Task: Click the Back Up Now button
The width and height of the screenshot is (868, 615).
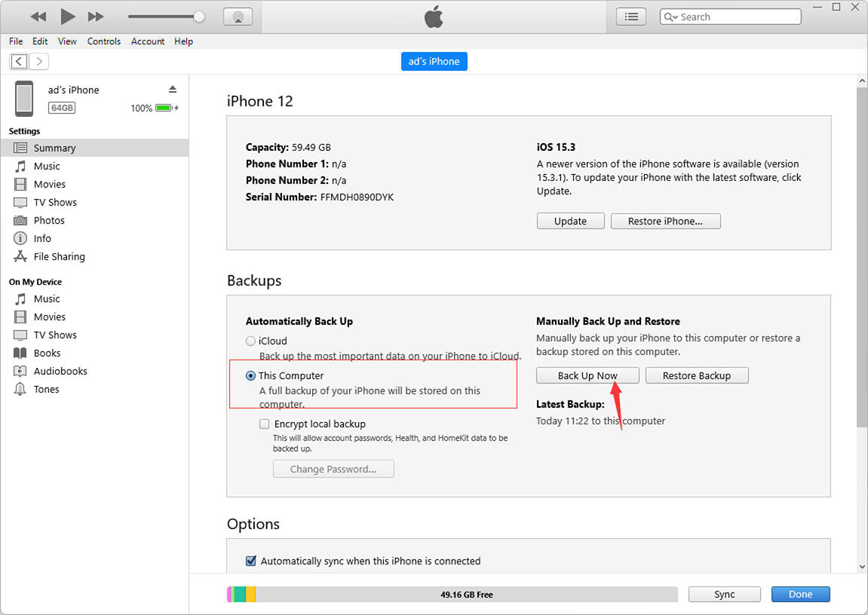Action: (x=587, y=375)
